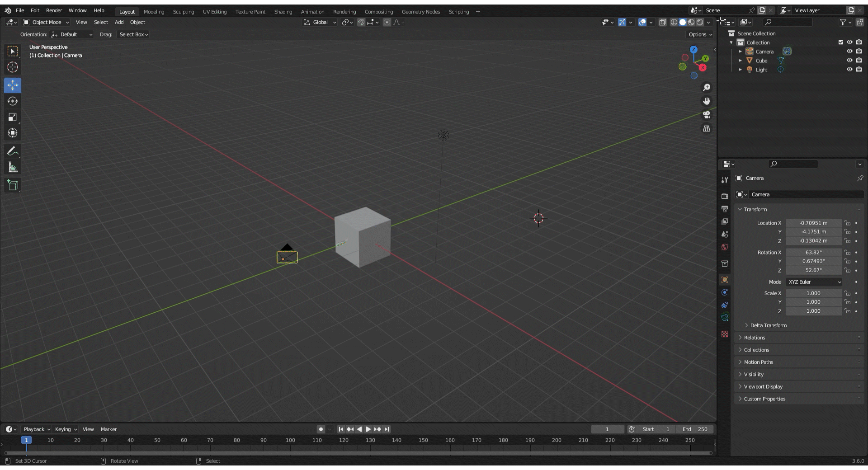The image size is (868, 470).
Task: Play the animation forward
Action: (368, 429)
